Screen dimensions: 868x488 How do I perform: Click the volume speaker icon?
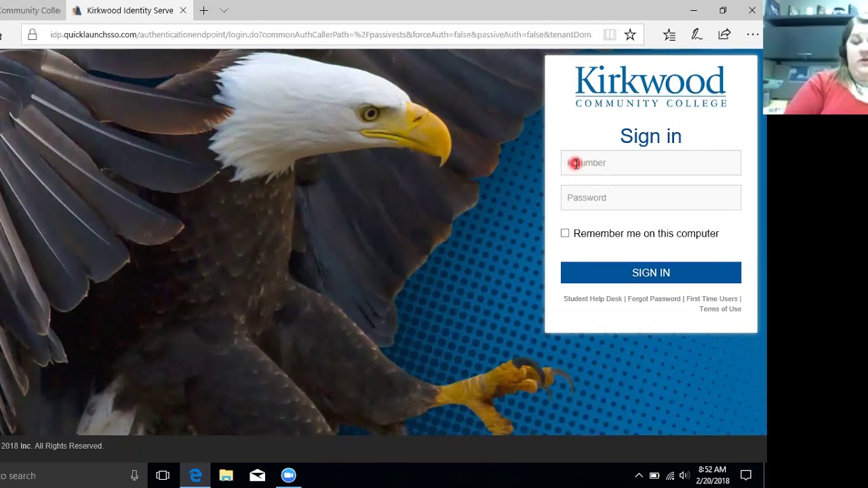684,476
